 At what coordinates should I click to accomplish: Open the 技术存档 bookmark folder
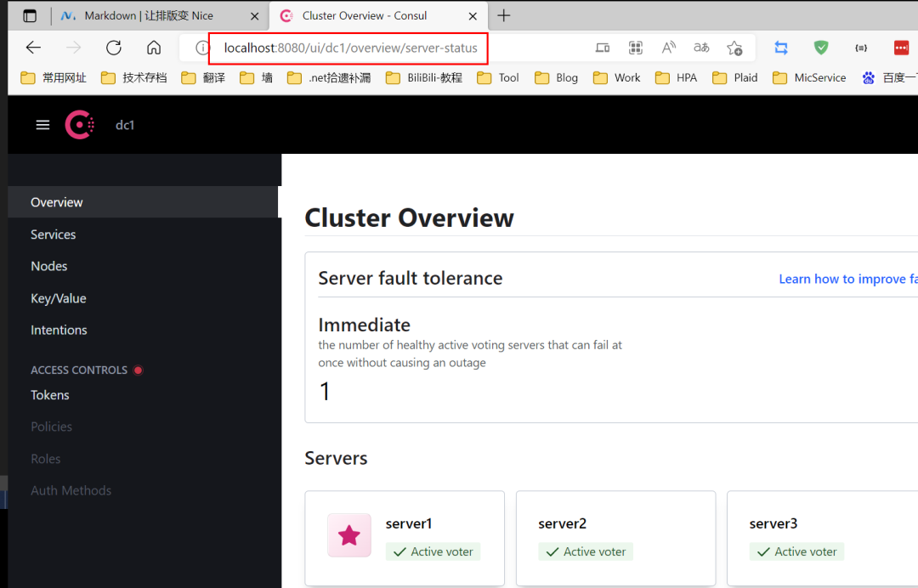133,78
